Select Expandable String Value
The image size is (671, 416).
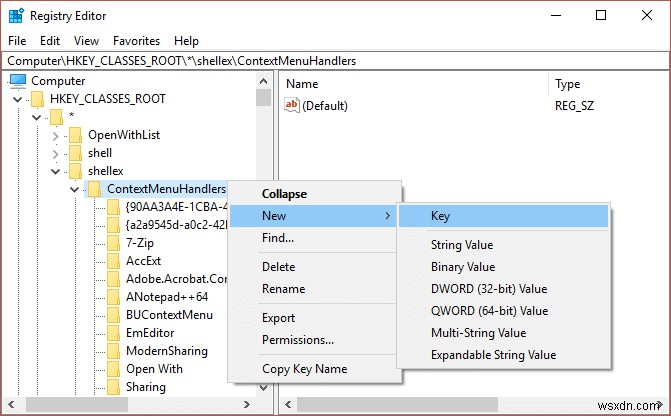503,355
